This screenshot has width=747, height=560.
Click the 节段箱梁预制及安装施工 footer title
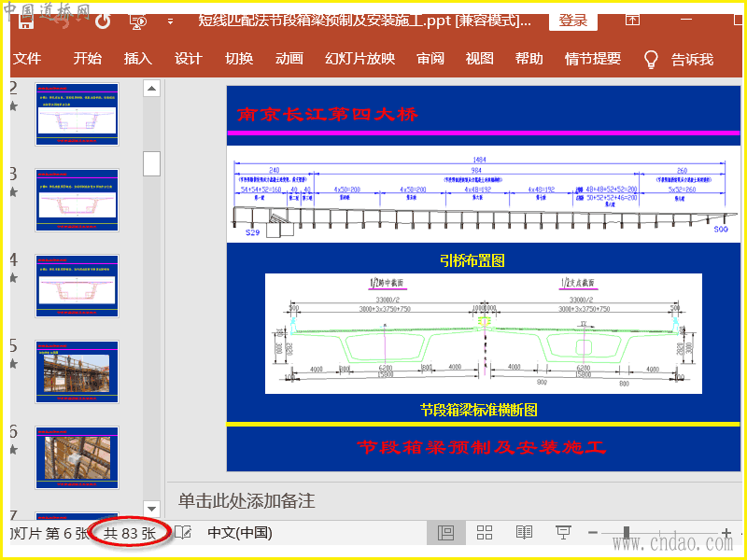(x=481, y=447)
